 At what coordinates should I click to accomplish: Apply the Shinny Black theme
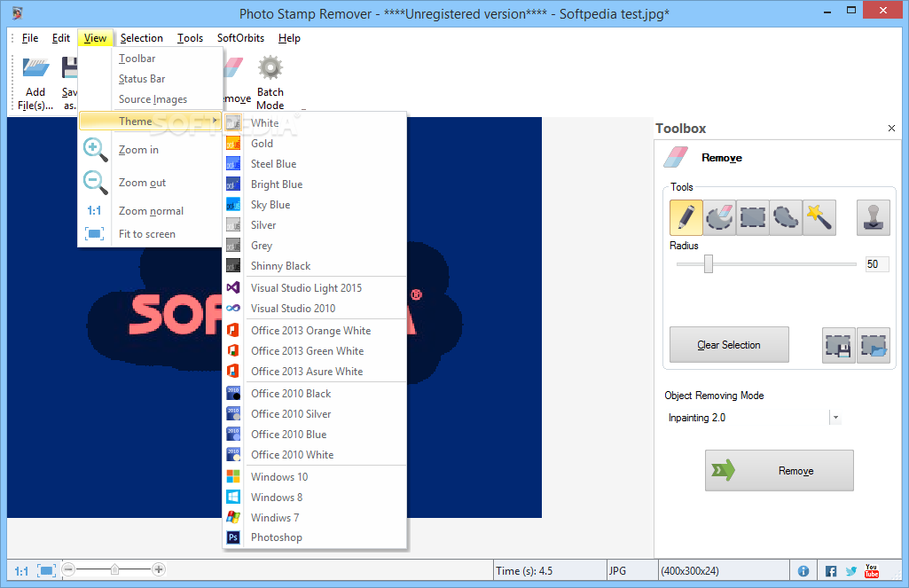[315, 265]
